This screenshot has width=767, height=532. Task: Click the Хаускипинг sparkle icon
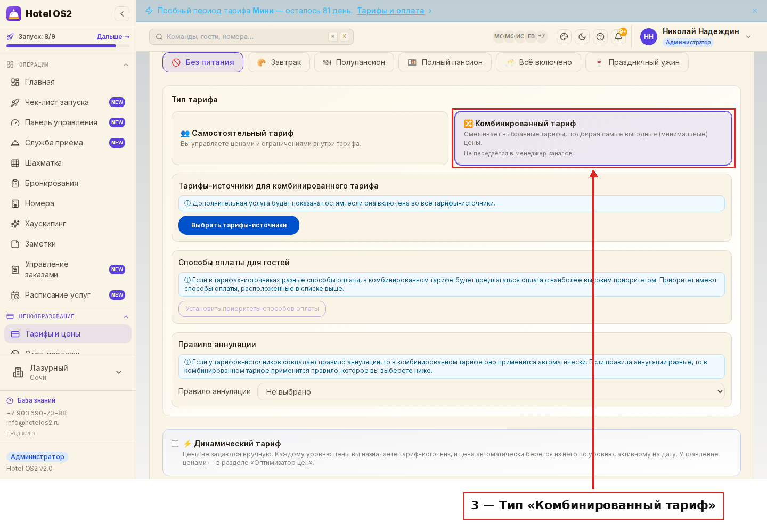click(x=15, y=224)
